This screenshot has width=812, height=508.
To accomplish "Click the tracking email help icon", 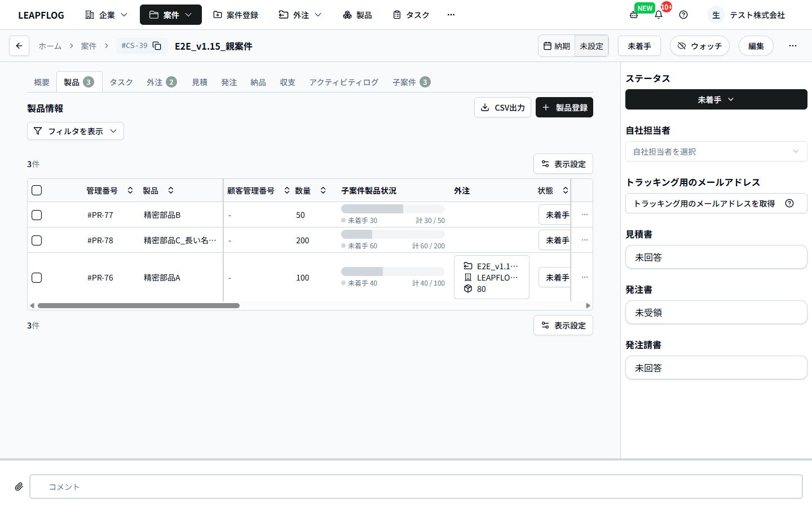I will click(x=789, y=203).
